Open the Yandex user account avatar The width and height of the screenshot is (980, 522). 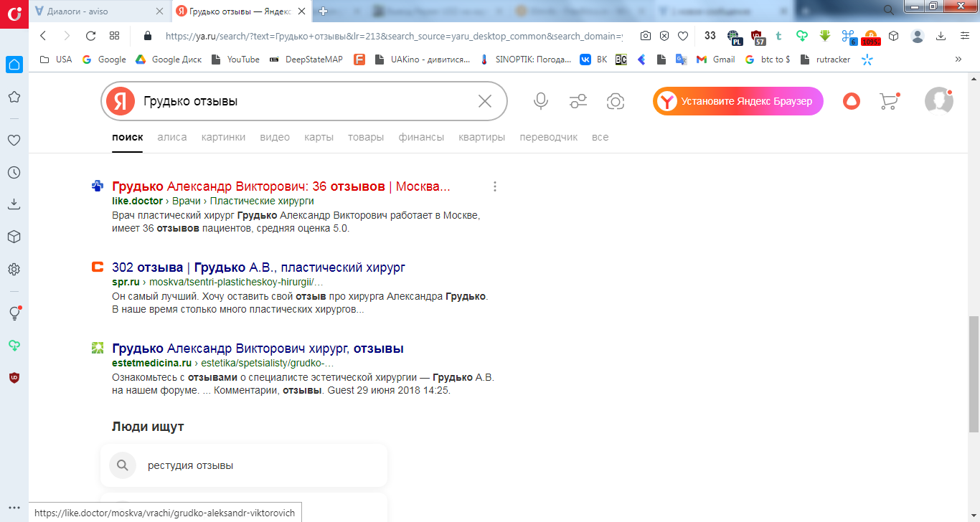(x=938, y=101)
